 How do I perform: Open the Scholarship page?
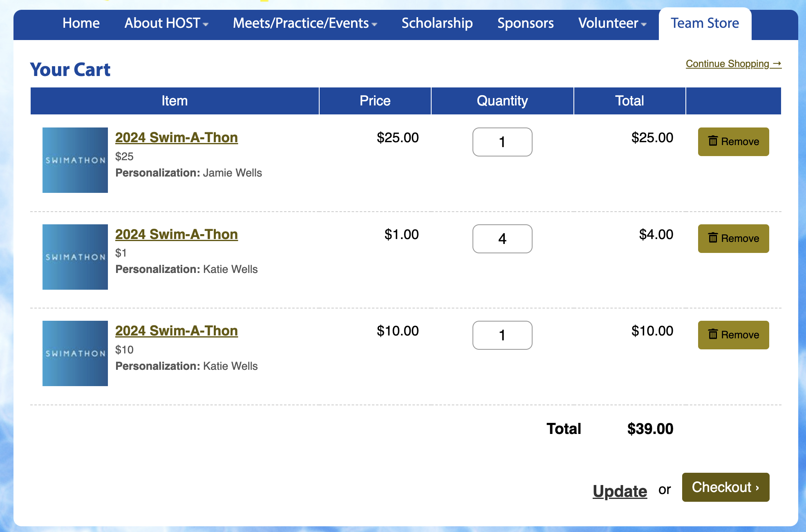point(437,23)
